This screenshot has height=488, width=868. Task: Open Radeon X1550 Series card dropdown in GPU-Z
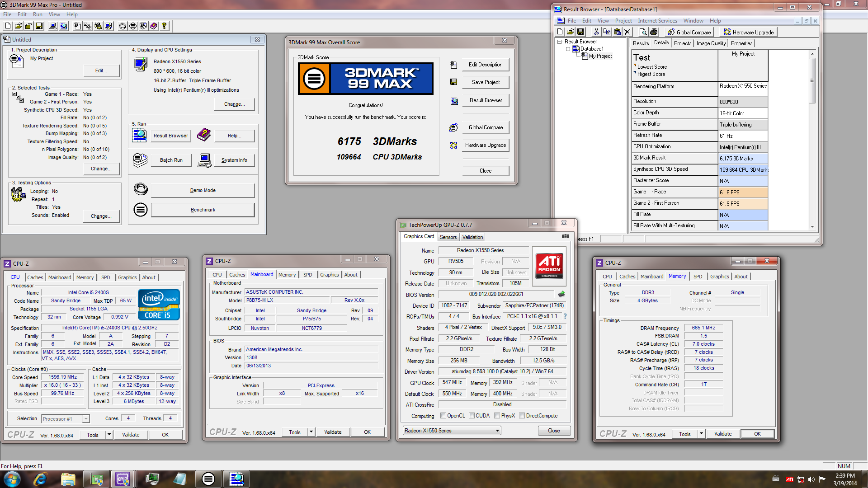(452, 431)
